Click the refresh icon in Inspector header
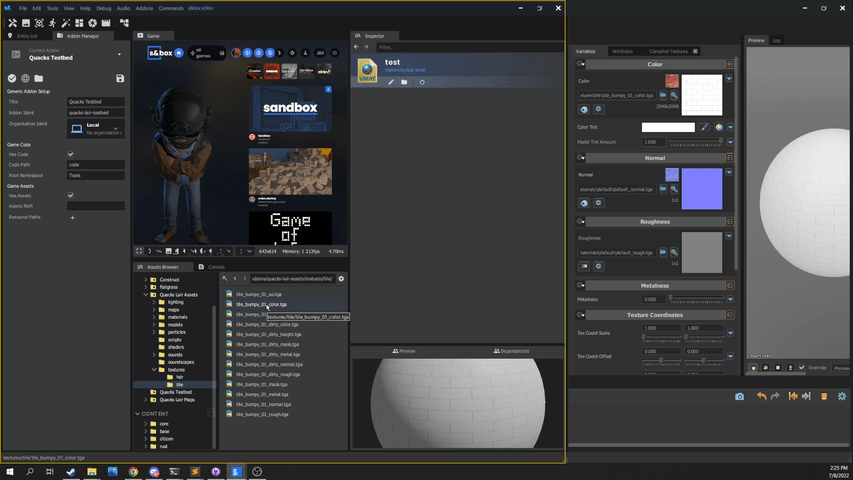Image resolution: width=853 pixels, height=480 pixels. tap(422, 82)
